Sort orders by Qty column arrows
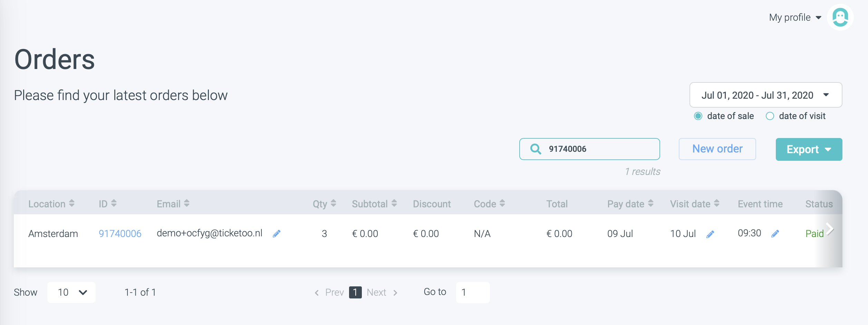The image size is (868, 325). pos(334,203)
